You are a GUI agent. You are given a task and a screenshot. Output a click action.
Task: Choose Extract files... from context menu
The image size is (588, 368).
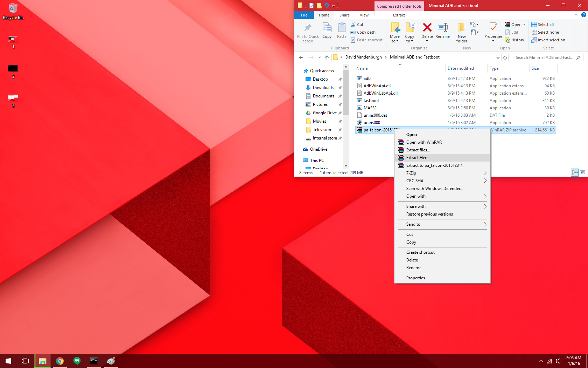click(x=442, y=150)
